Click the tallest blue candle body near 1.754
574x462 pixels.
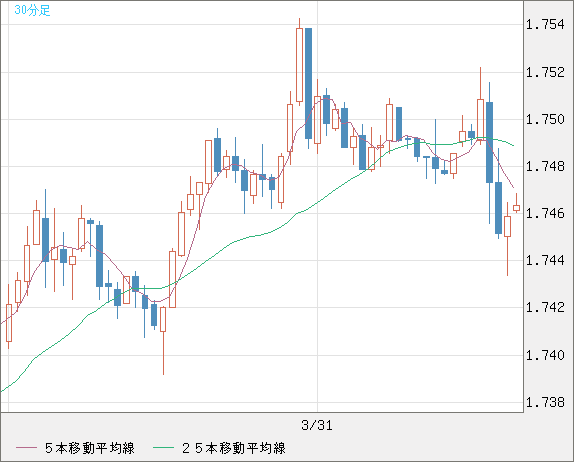[x=308, y=83]
